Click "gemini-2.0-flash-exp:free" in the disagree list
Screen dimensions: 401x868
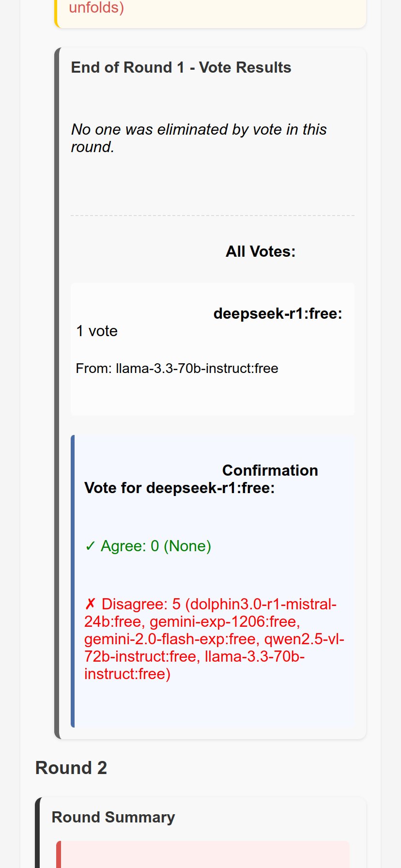[171, 639]
